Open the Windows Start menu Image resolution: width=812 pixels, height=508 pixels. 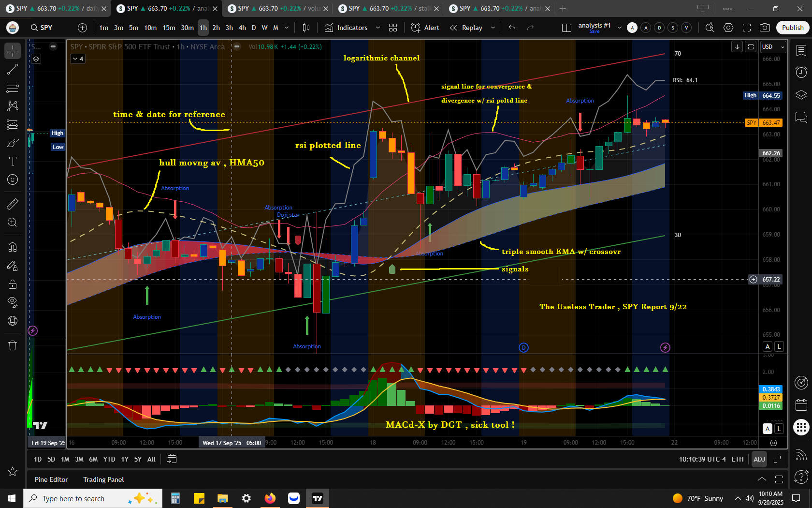coord(11,498)
